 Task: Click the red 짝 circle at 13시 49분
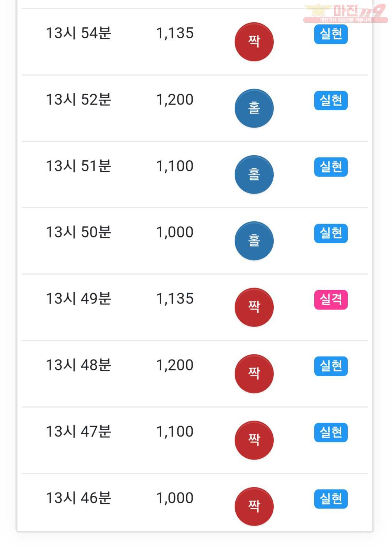[x=254, y=307]
